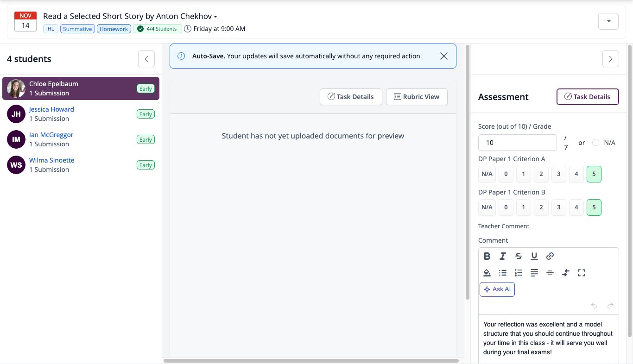Dismiss the Auto-Save notification
Screen dimensions: 633x364
(443, 56)
